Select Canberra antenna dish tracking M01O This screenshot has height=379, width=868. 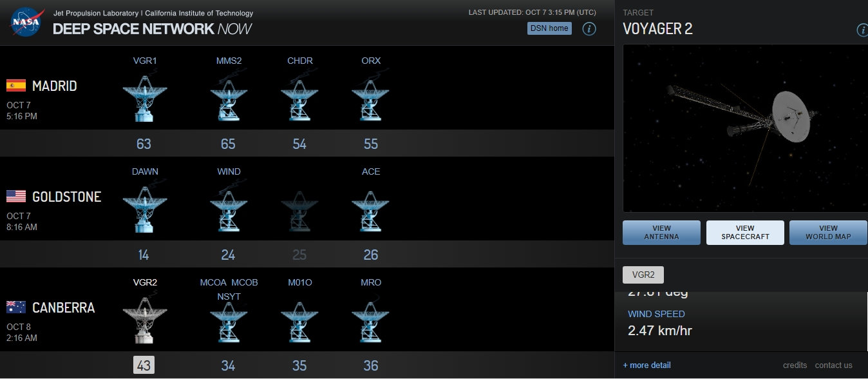[299, 322]
